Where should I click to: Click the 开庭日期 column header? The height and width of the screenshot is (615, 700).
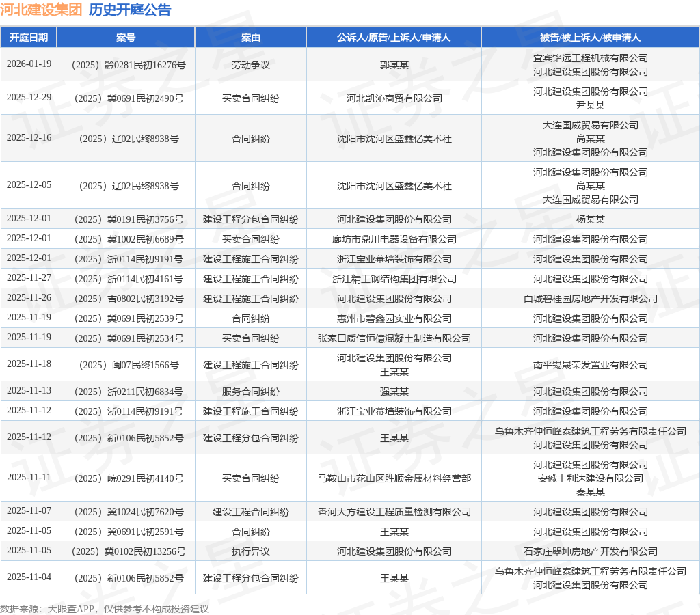pyautogui.click(x=29, y=38)
